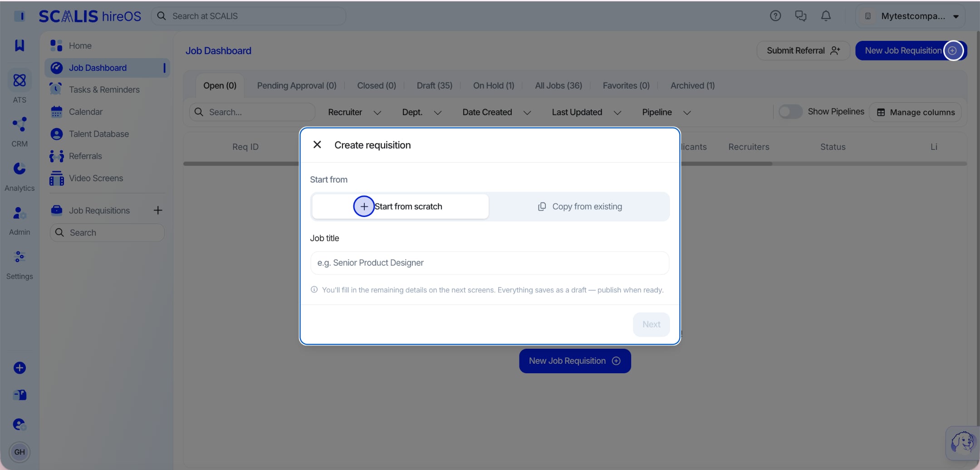Go to Home in sidebar
980x470 pixels.
(107, 45)
